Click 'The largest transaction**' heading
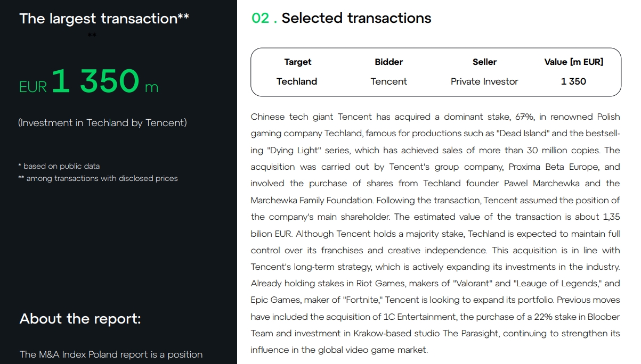Screen dimensions: 641x364 point(104,19)
